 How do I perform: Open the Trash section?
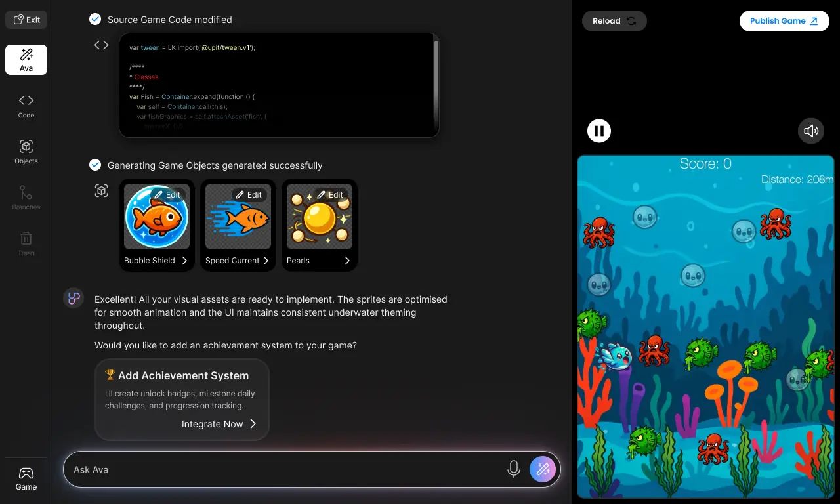click(x=26, y=243)
